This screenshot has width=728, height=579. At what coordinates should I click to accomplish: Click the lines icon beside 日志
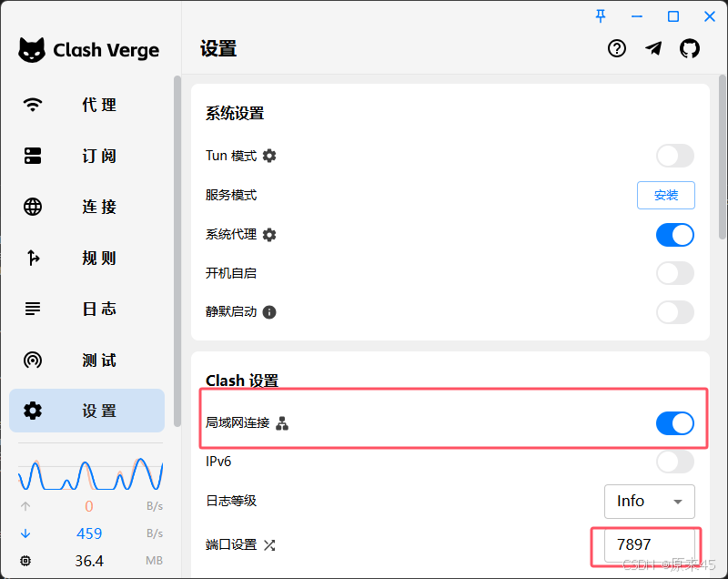tap(33, 309)
